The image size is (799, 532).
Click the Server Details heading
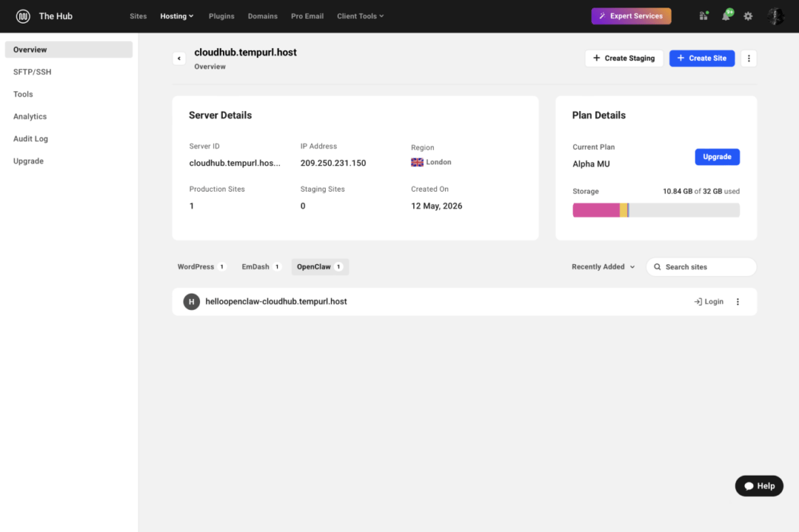pos(220,116)
